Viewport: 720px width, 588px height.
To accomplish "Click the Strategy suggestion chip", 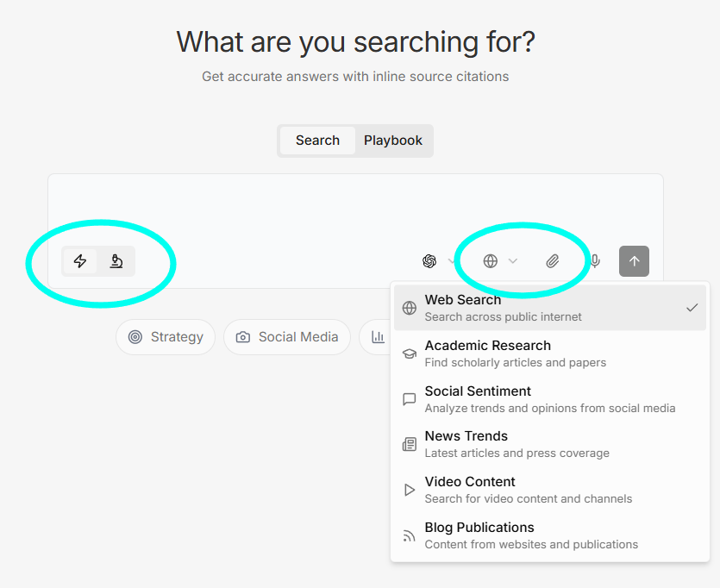I will 165,337.
